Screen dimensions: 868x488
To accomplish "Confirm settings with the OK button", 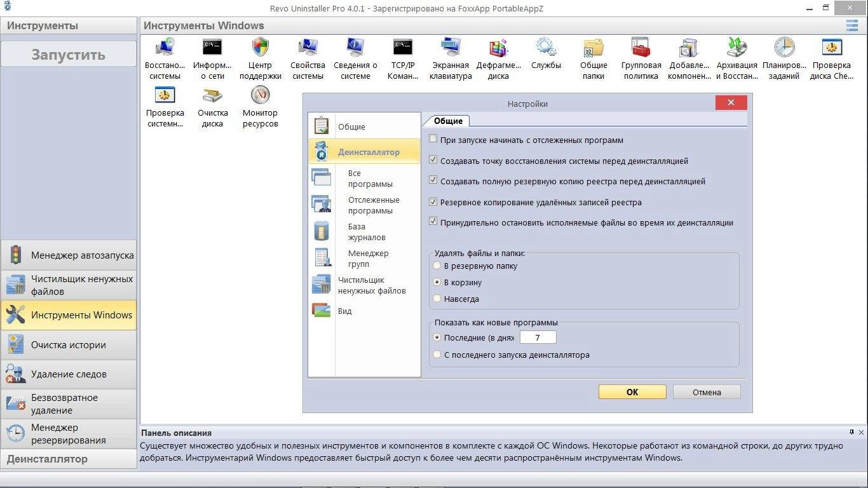I will click(x=632, y=392).
